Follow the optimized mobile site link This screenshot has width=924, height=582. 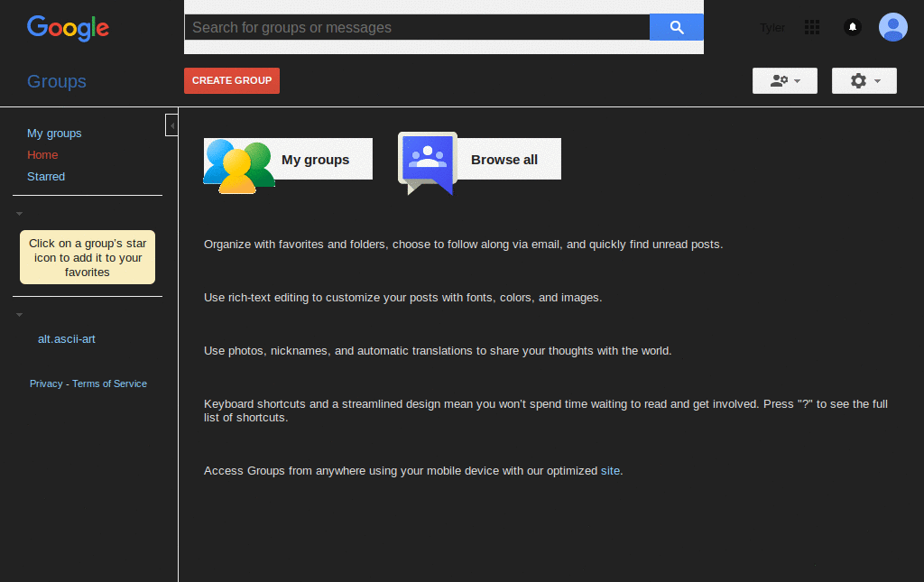[610, 471]
